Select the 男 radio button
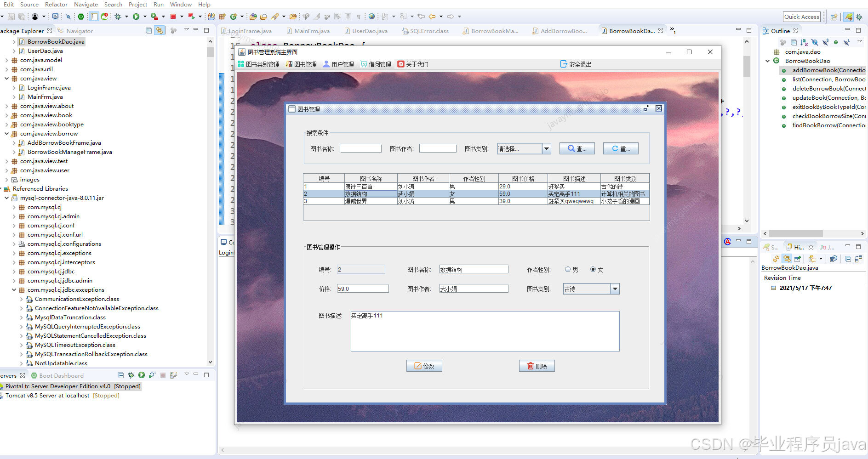868x459 pixels. [x=568, y=270]
